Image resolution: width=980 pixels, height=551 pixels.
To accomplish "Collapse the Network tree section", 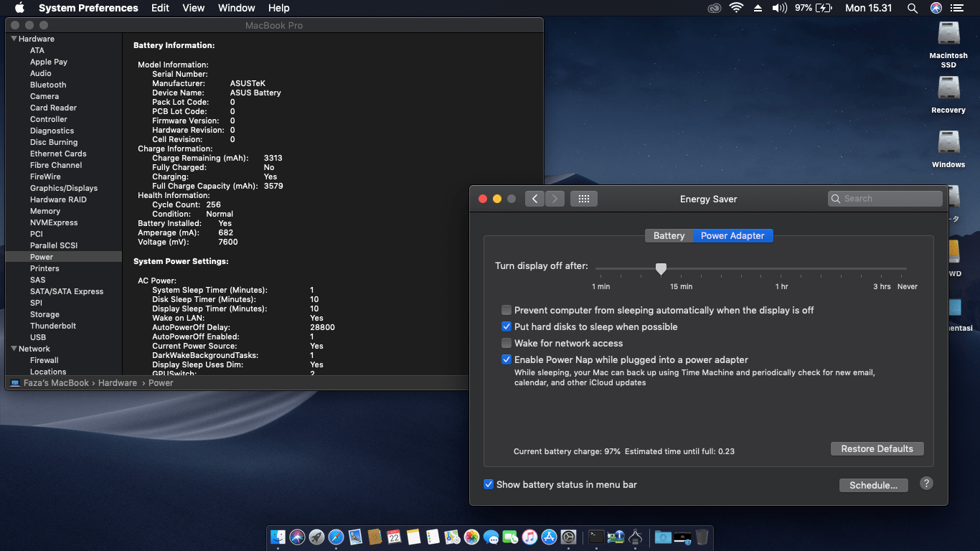I will point(14,349).
